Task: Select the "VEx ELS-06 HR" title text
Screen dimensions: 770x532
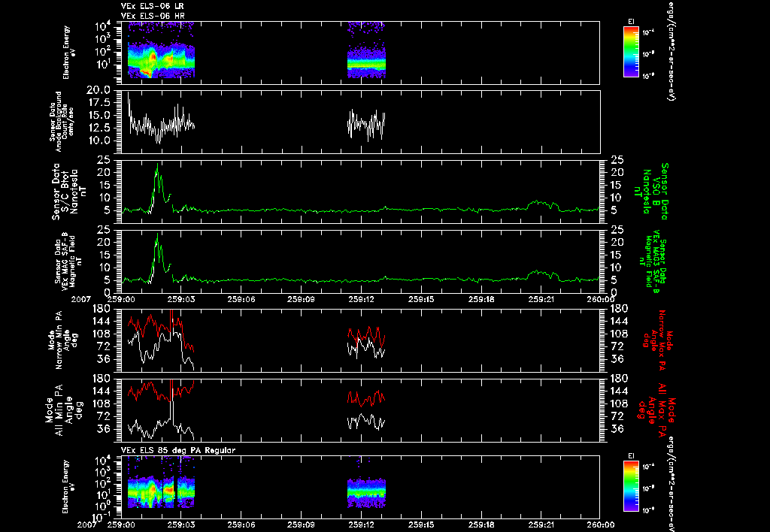Action: click(152, 16)
